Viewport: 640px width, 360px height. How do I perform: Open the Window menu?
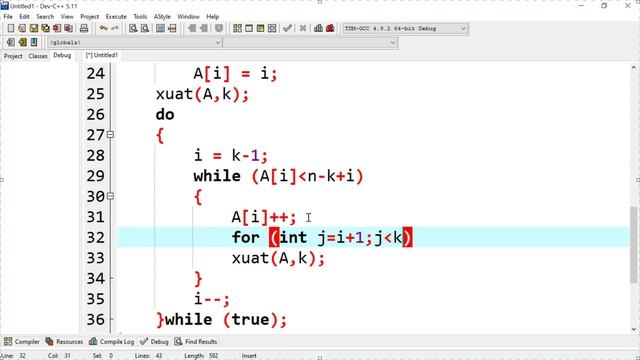(188, 17)
